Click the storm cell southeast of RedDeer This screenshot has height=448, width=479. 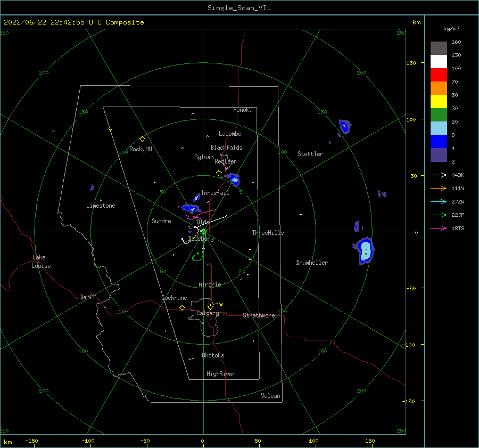[x=234, y=180]
